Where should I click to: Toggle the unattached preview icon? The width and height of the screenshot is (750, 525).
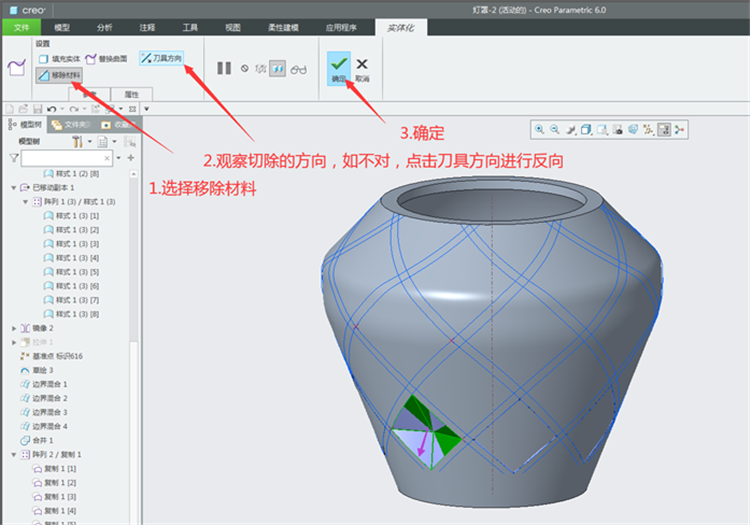click(260, 69)
